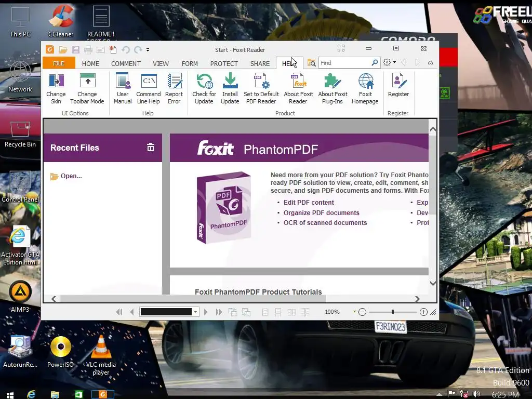Click the Open folder icon in quick access toolbar
This screenshot has height=399, width=532.
coord(63,50)
